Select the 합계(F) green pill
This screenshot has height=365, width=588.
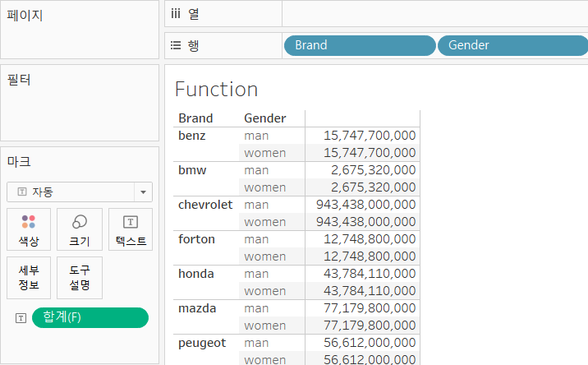(90, 317)
